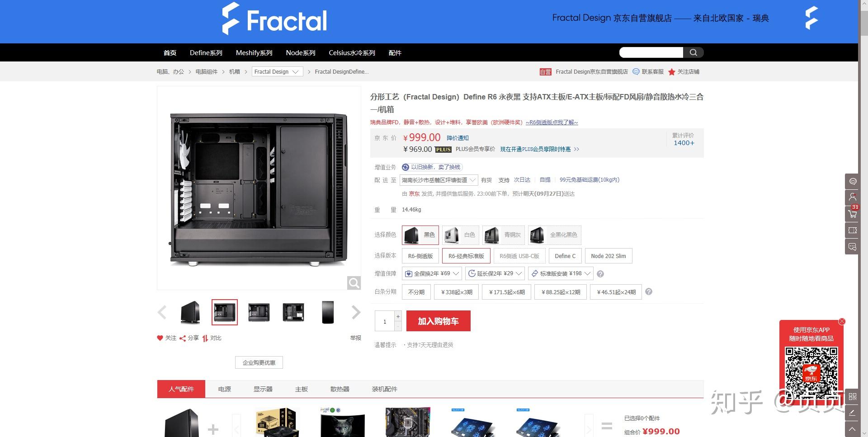Decrease quantity with minus stepper
Viewport: 868px width, 437px height.
click(x=398, y=326)
